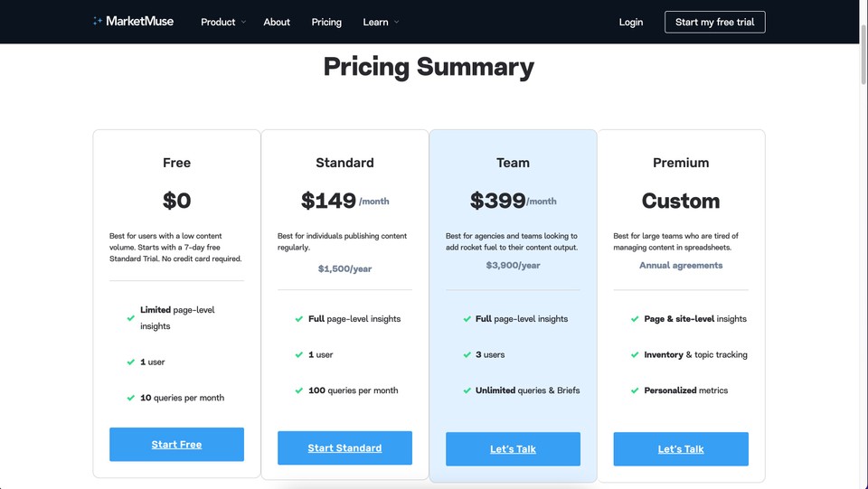Screen dimensions: 868x489
Task: Click the MarketMuse logo icon
Action: [98, 21]
